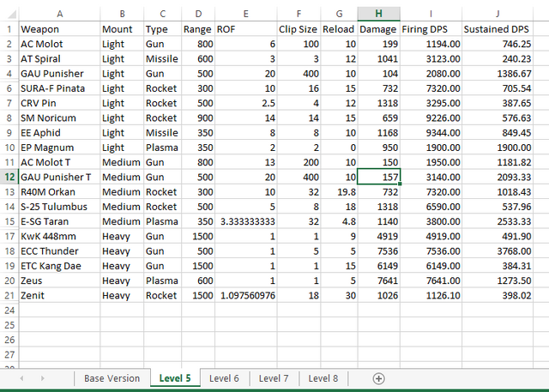This screenshot has height=392, width=549.
Task: Click the Weapon header cell
Action: pos(59,28)
